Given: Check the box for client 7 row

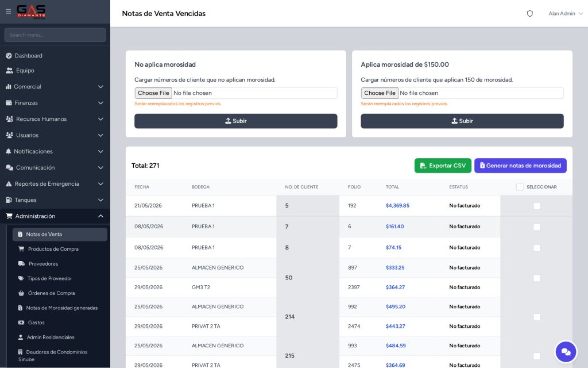Looking at the screenshot, I should click(537, 227).
